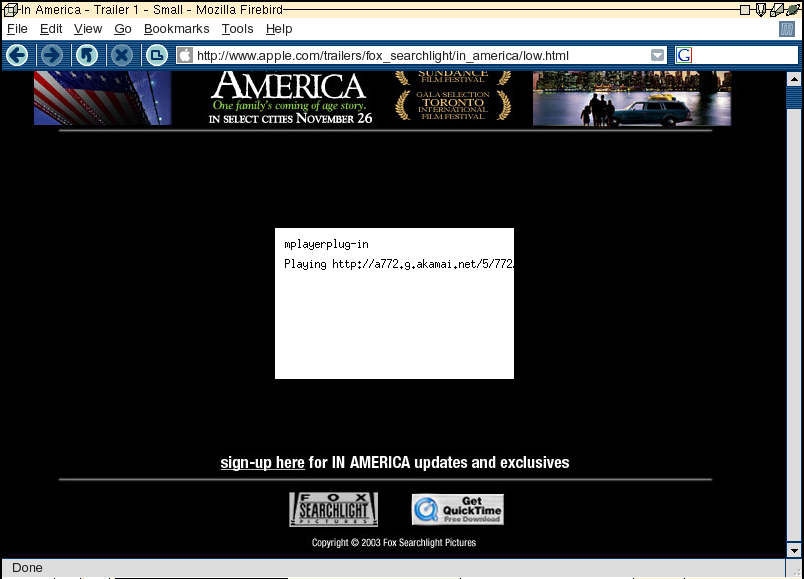Viewport: 804px width, 579px height.
Task: Open the Tools menu
Action: 237,29
